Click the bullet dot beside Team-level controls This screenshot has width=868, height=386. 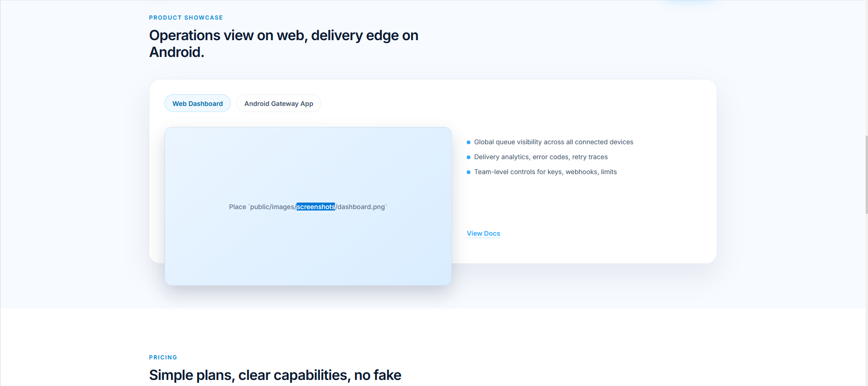click(x=469, y=172)
